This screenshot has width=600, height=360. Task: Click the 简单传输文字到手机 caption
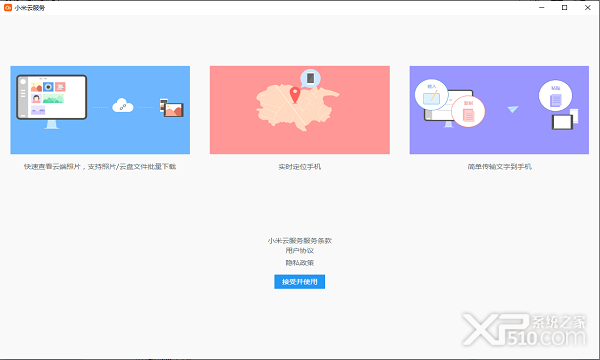click(499, 166)
